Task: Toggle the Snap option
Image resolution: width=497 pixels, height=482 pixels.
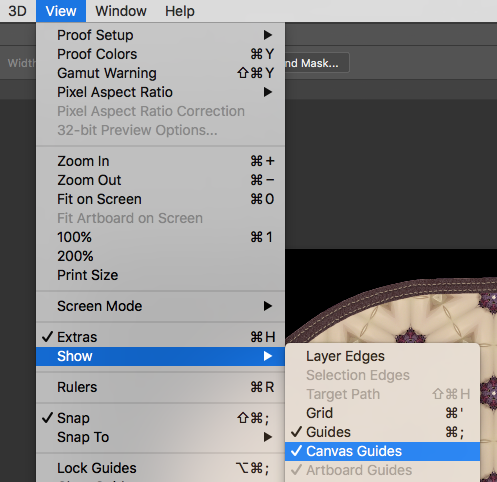Action: pos(160,418)
